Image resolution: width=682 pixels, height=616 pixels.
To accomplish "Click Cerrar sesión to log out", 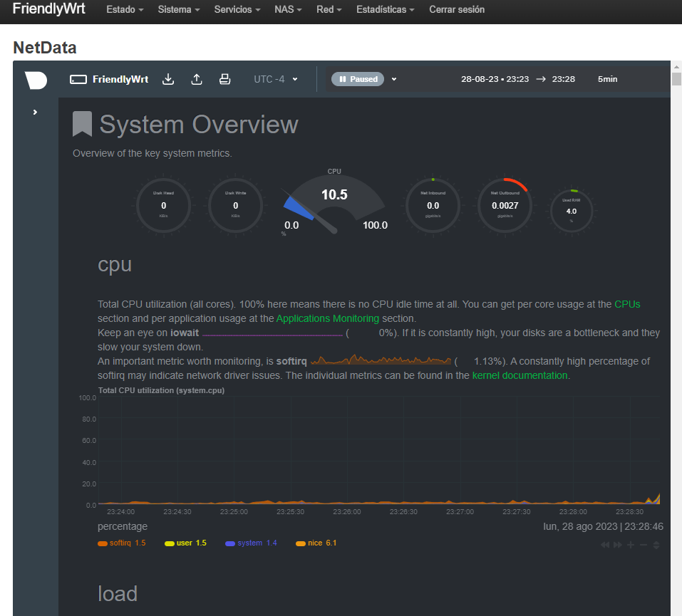I will coord(457,9).
